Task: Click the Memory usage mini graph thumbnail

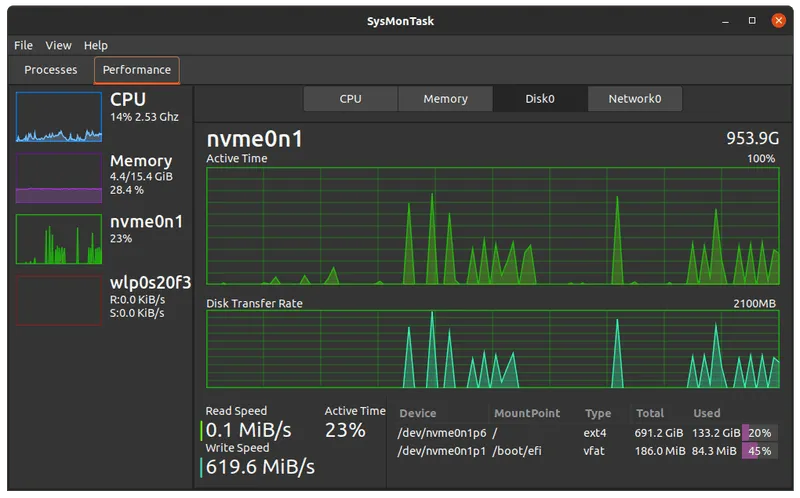Action: tap(59, 178)
